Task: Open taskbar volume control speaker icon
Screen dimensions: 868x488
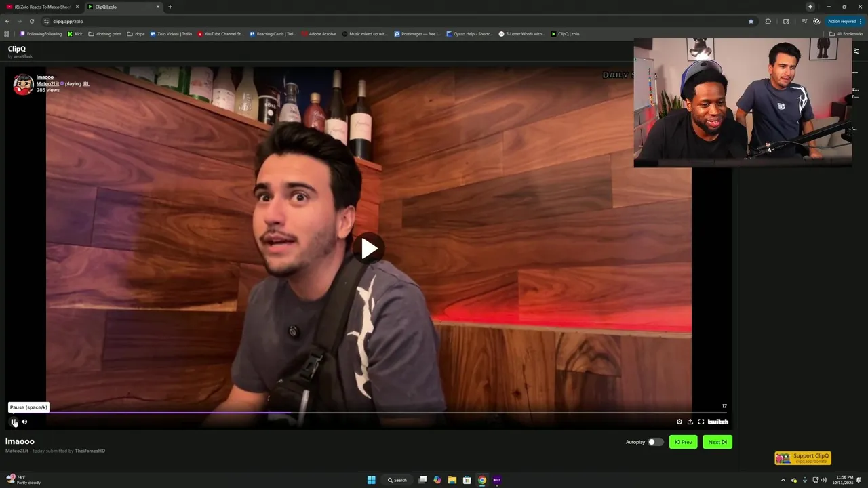Action: (x=824, y=480)
